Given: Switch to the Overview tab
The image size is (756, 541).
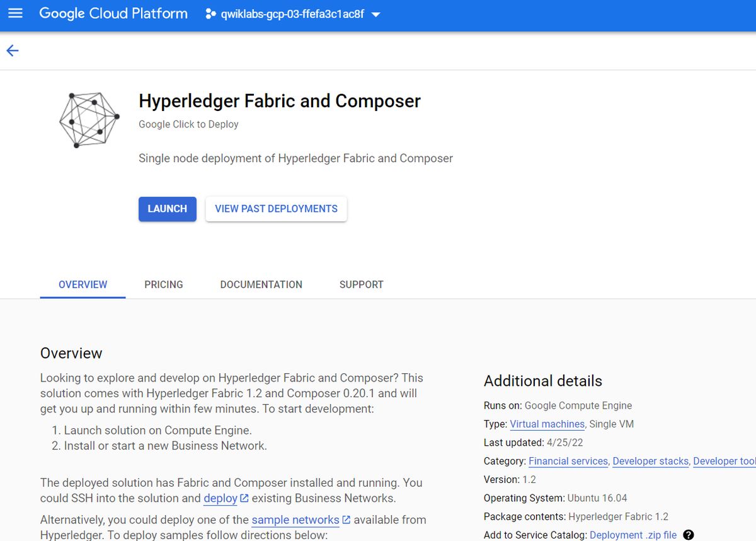Looking at the screenshot, I should point(83,284).
